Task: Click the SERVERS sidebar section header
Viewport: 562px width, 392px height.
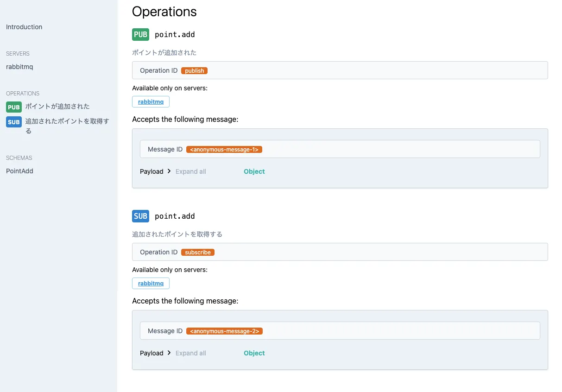Action: [18, 54]
